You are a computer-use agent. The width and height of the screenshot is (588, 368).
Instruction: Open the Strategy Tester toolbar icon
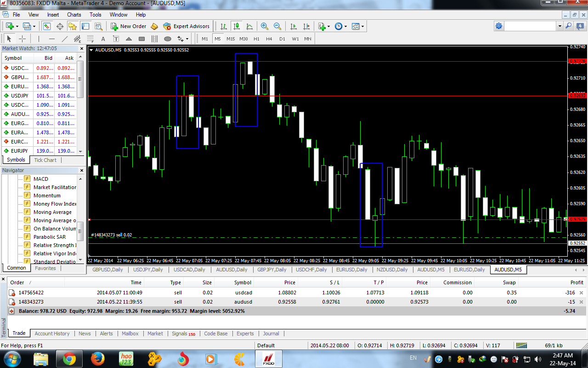click(98, 26)
